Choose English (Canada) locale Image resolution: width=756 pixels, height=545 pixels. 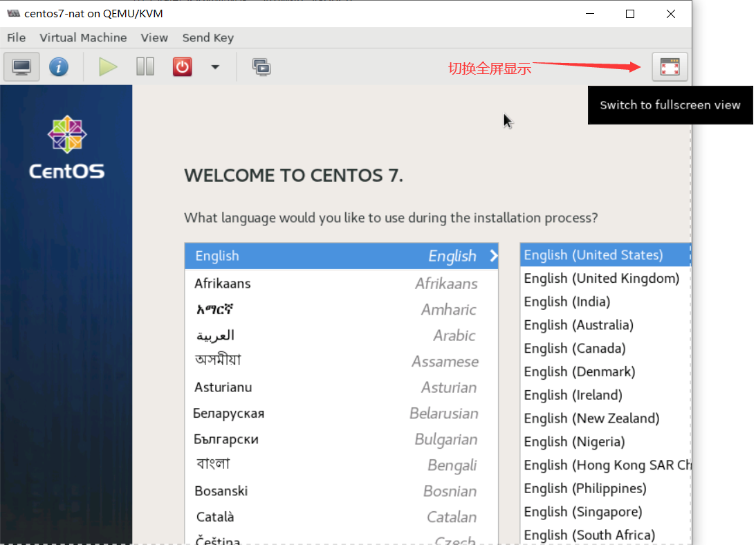click(606, 348)
